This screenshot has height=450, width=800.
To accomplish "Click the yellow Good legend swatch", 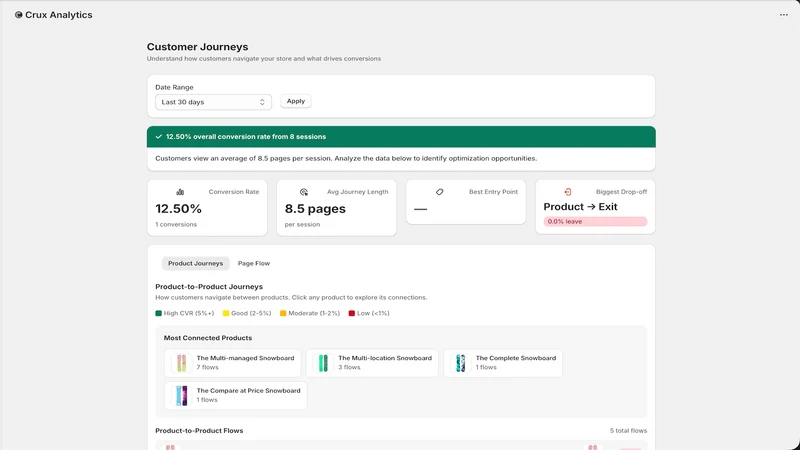I will (x=226, y=313).
